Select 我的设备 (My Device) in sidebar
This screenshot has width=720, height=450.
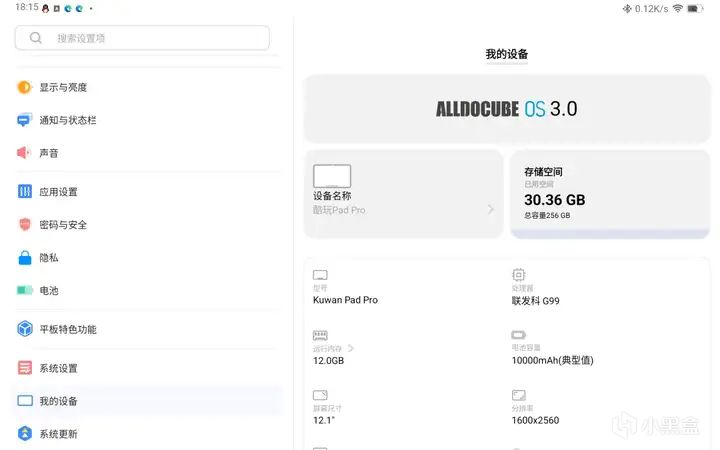click(x=58, y=401)
